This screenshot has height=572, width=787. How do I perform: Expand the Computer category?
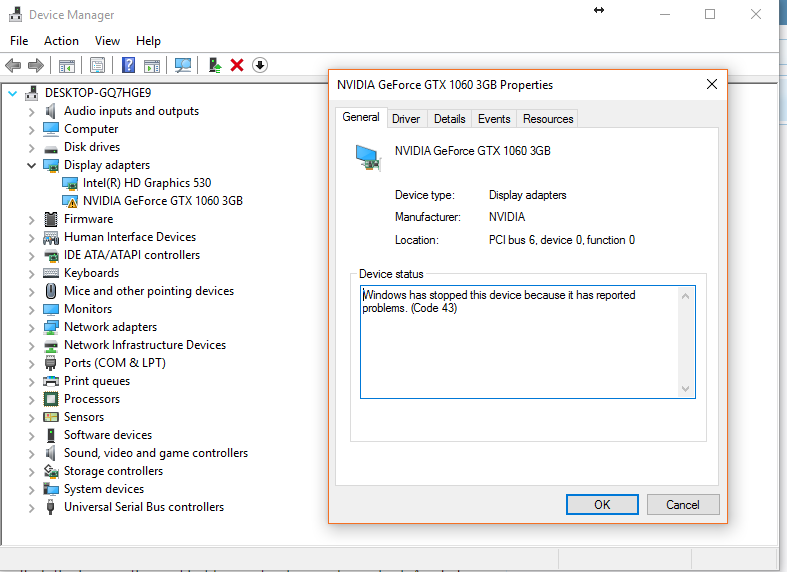(31, 130)
